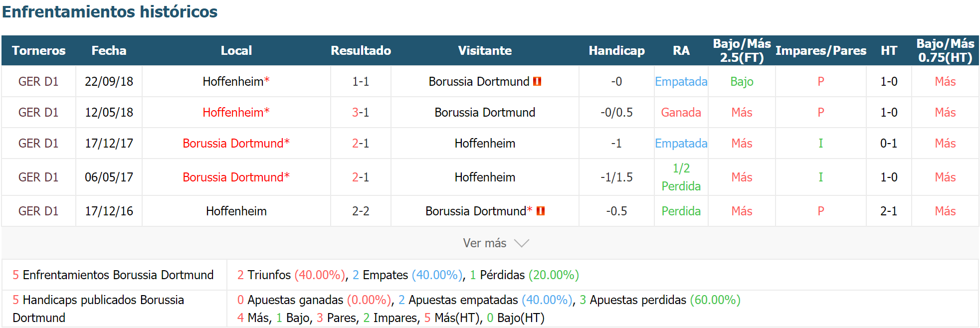
Task: Select Ganada result in RA column
Action: click(x=681, y=113)
